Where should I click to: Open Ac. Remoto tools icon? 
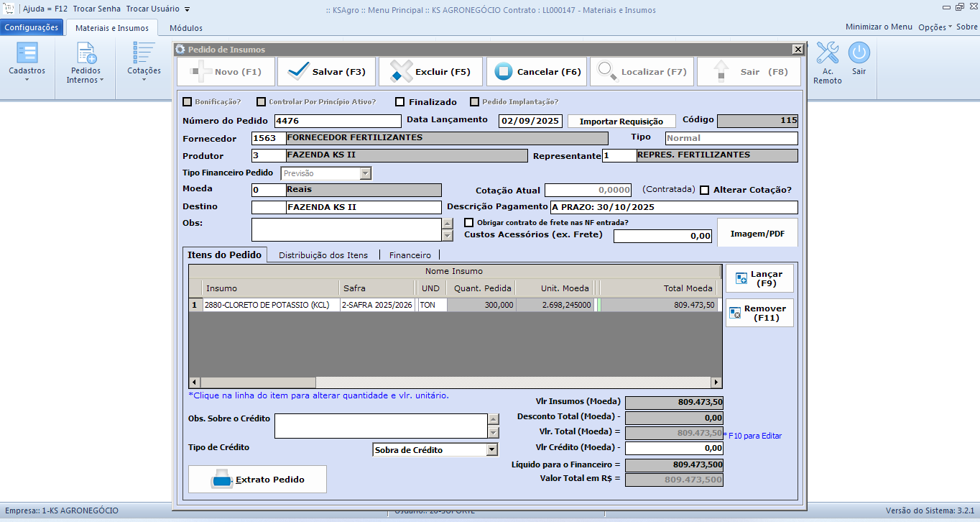pyautogui.click(x=827, y=54)
